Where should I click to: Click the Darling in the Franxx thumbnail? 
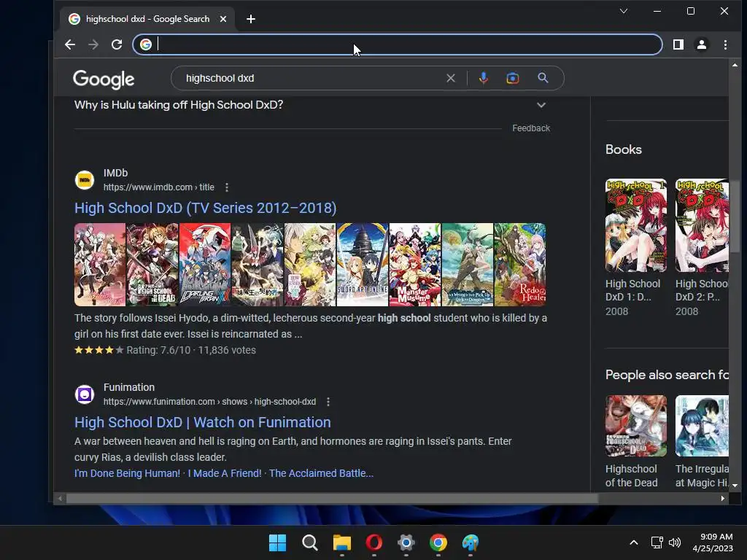[205, 265]
